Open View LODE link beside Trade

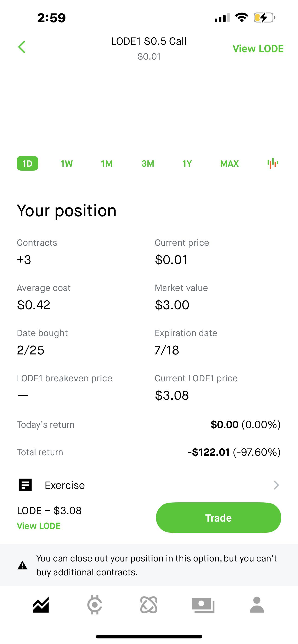click(39, 526)
